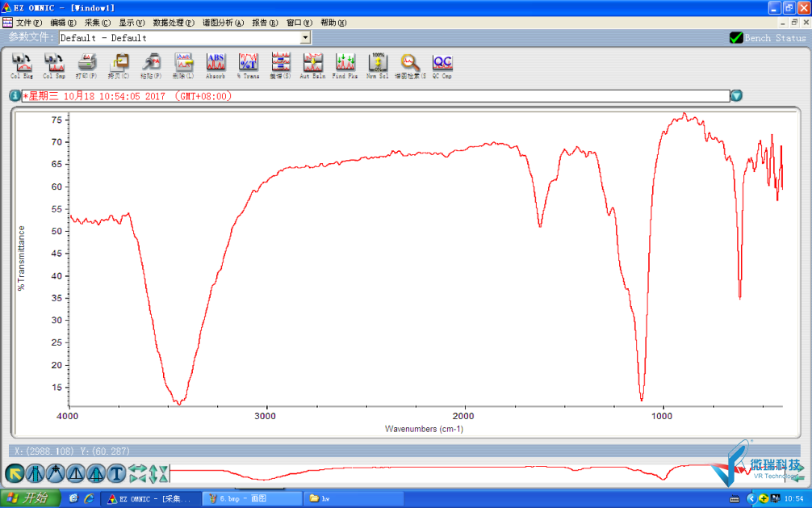
Task: Open the 帮助(H) menu
Action: click(x=333, y=23)
